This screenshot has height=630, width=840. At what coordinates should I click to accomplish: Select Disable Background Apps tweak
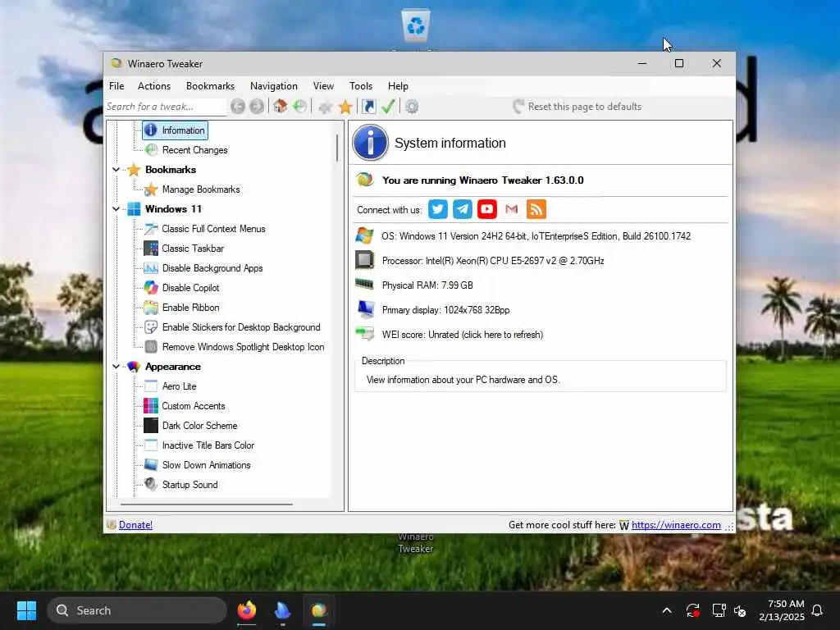[212, 268]
